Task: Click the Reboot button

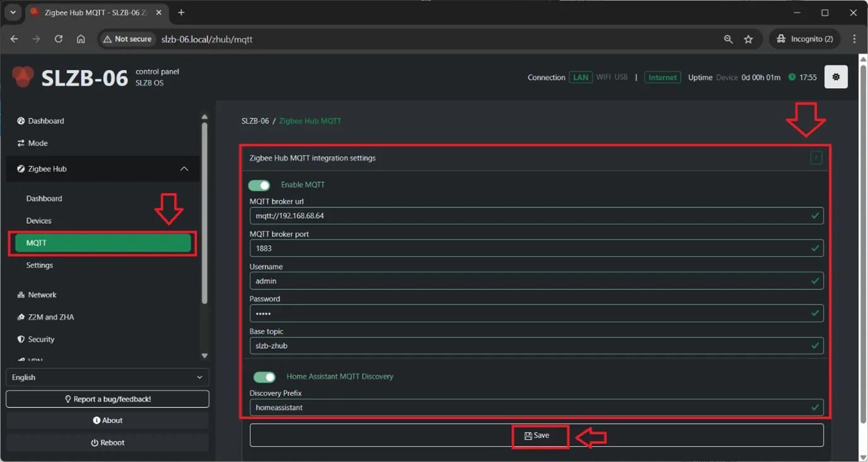Action: click(x=107, y=442)
